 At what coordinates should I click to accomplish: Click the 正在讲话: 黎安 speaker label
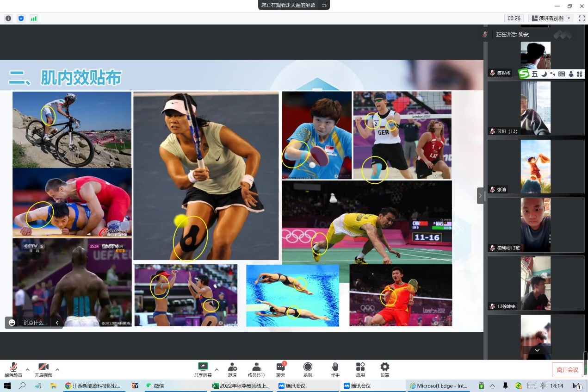point(513,34)
